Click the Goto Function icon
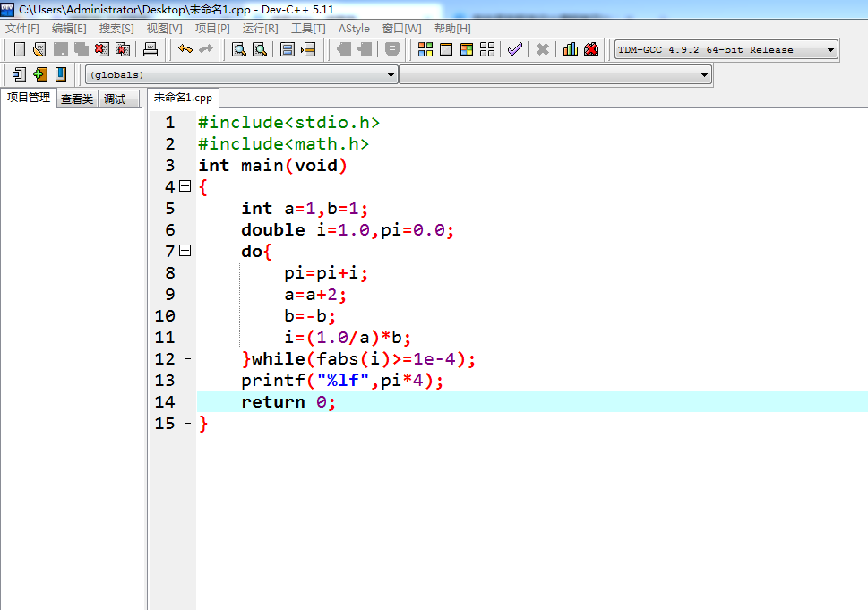The width and height of the screenshot is (868, 610). 288,49
